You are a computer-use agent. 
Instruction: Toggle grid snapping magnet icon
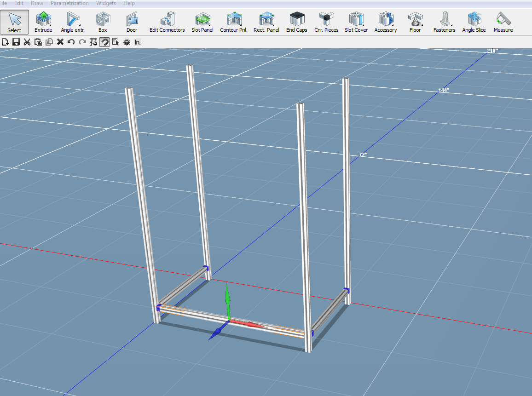tap(93, 42)
